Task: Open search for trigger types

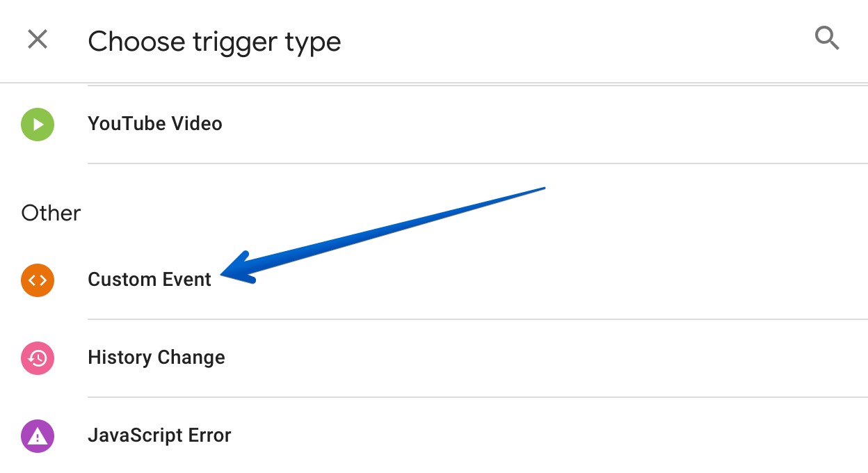Action: pyautogui.click(x=826, y=38)
